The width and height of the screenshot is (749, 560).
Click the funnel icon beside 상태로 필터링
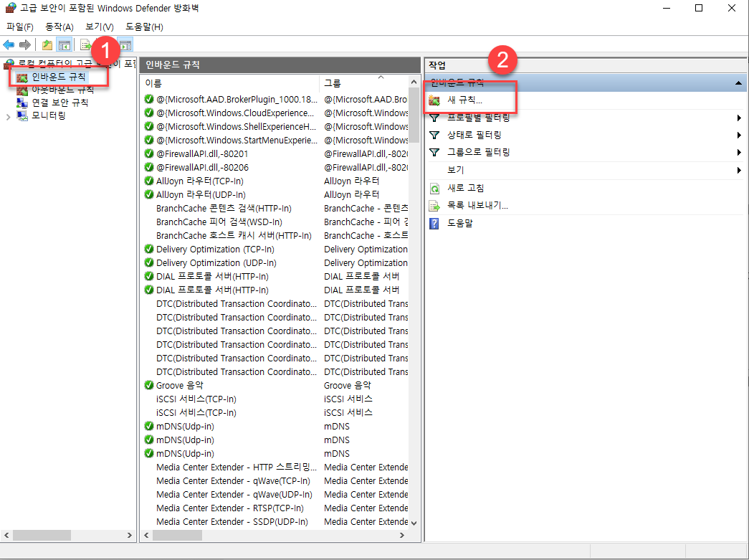(434, 136)
